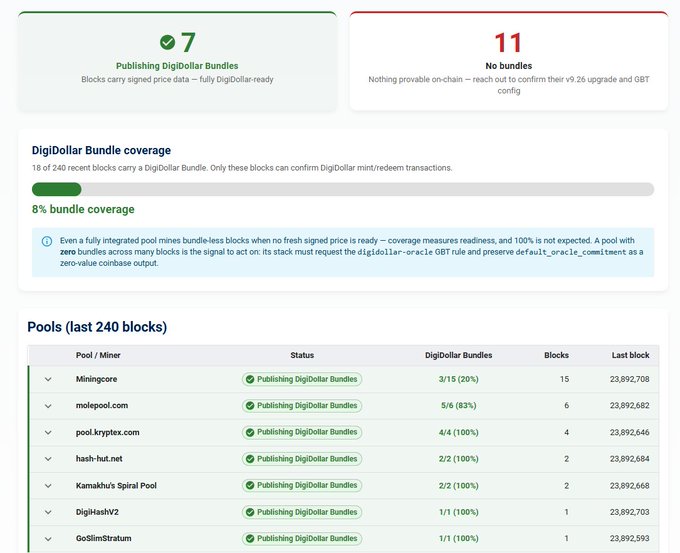Click the checkmark icon in Kamakhu's Spiral Pool badge
The height and width of the screenshot is (553, 680).
(250, 485)
